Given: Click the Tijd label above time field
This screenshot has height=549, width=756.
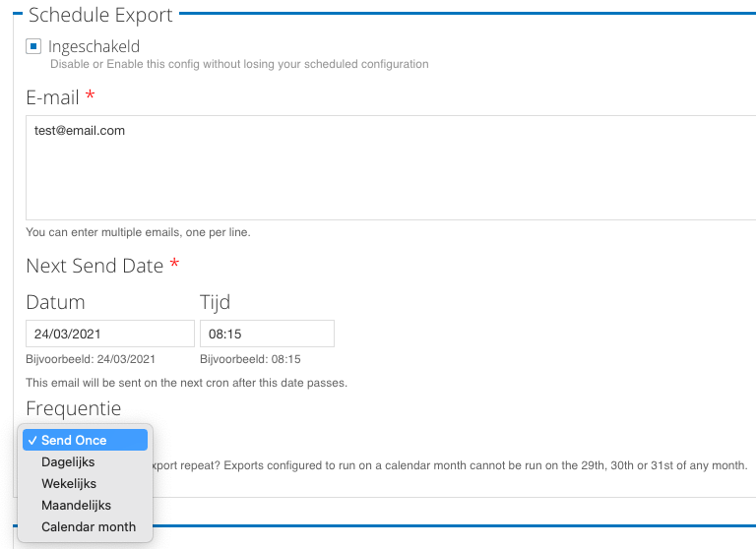Looking at the screenshot, I should [x=215, y=302].
